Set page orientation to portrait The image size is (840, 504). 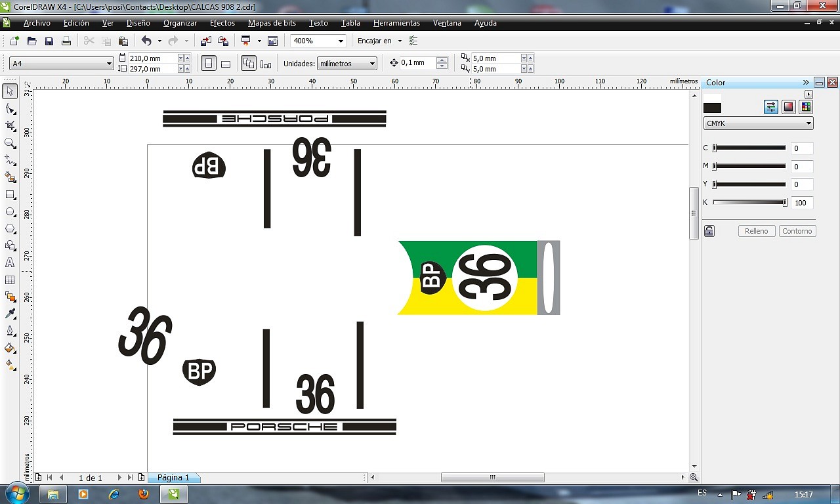209,64
